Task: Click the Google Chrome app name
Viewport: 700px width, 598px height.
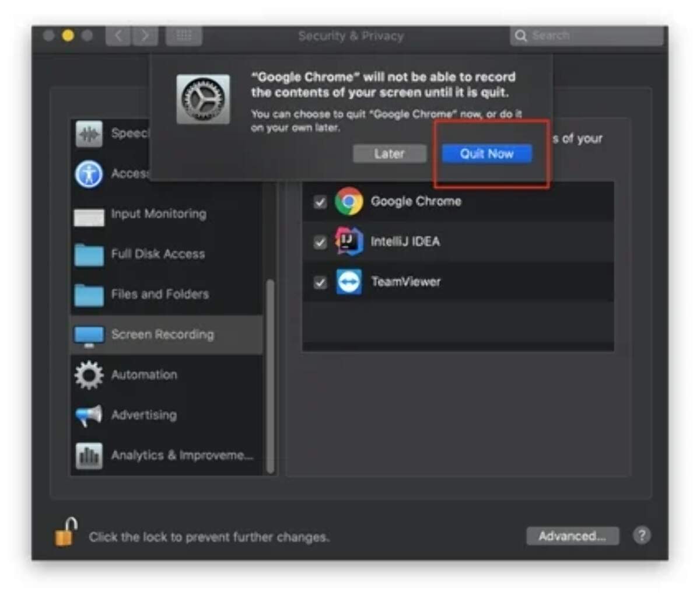Action: pyautogui.click(x=416, y=202)
